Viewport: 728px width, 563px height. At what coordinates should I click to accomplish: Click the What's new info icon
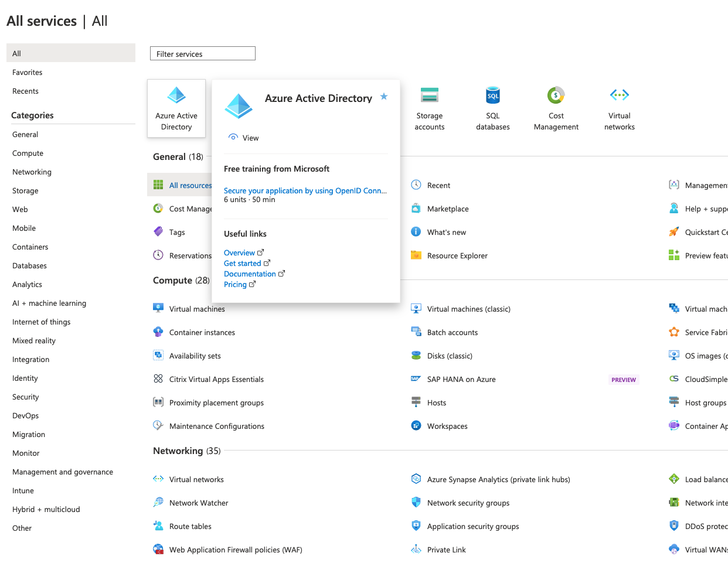(416, 231)
